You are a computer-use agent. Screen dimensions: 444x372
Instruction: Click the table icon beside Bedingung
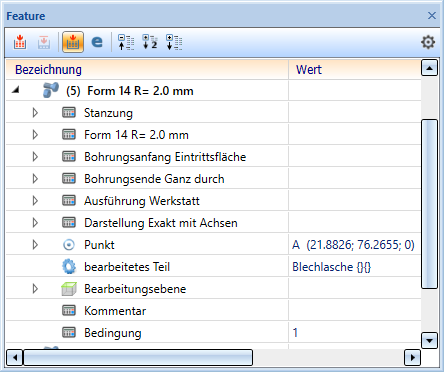[69, 333]
